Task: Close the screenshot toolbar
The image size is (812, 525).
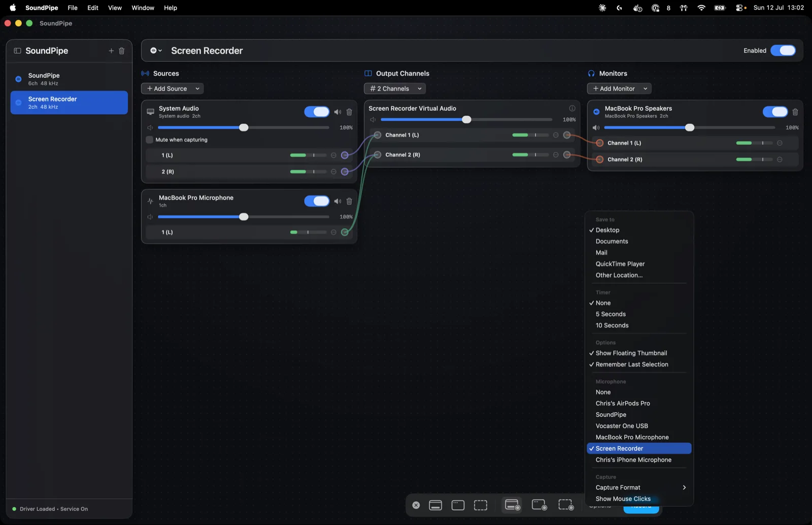Action: click(x=416, y=505)
